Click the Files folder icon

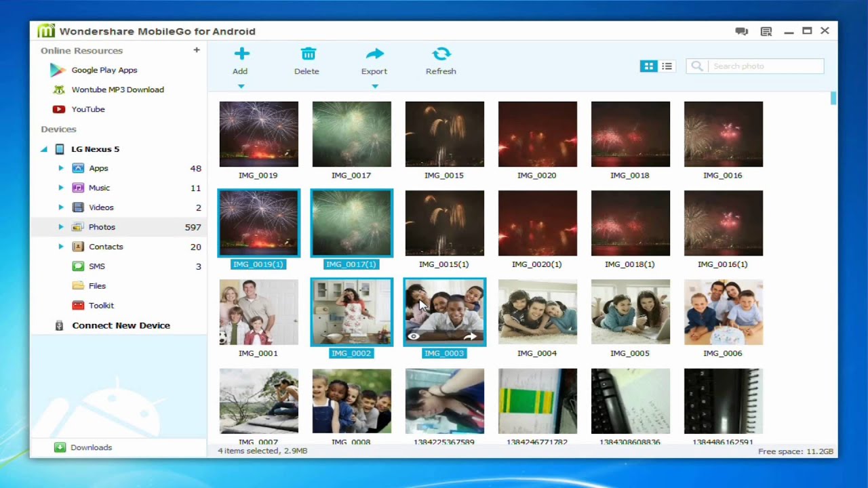(x=78, y=286)
